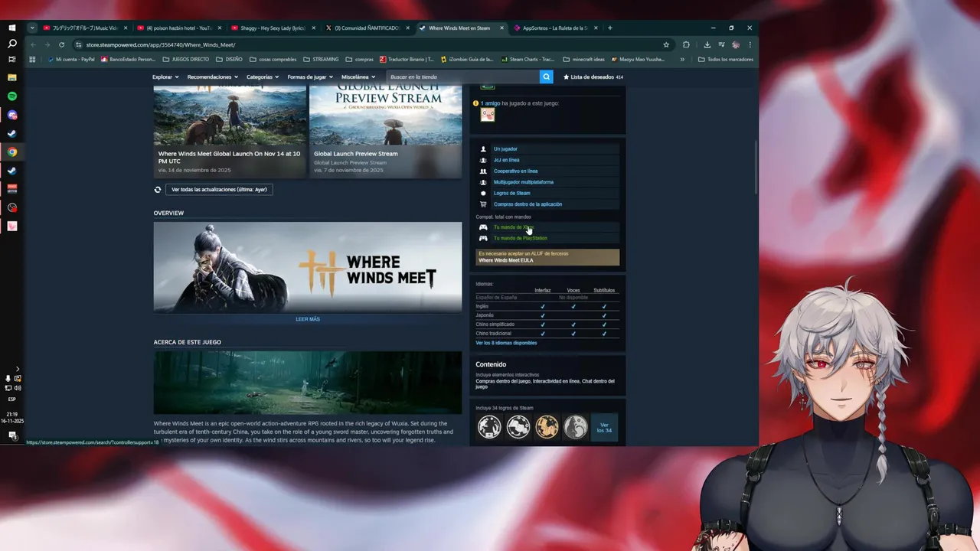The image size is (980, 551).
Task: Switch to the poison hazbin hotel YouTube tab
Action: tap(179, 28)
